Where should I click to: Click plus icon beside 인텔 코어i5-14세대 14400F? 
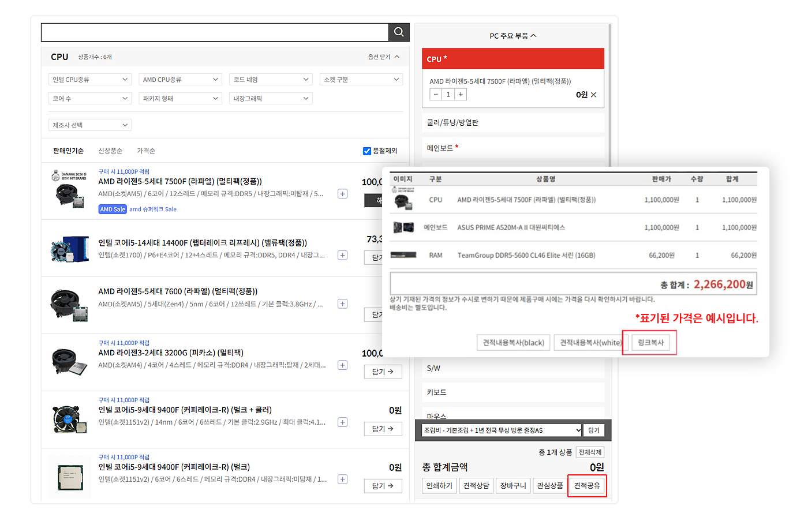343,255
